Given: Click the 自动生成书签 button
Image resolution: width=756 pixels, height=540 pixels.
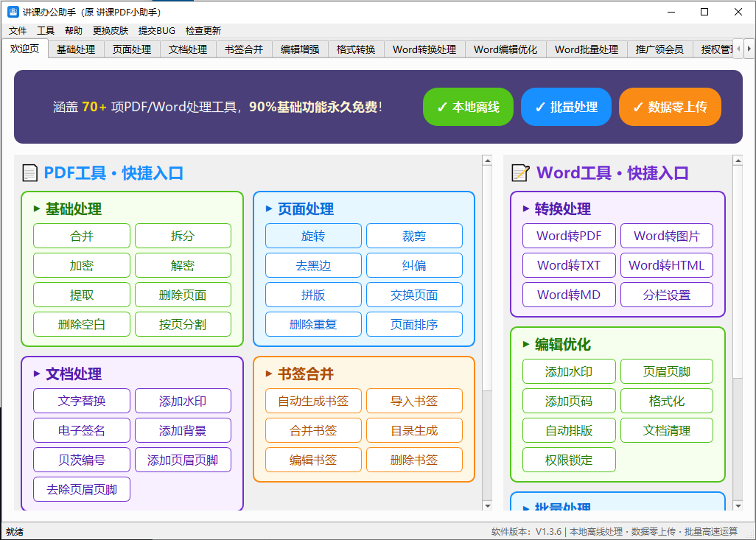Looking at the screenshot, I should [x=313, y=401].
